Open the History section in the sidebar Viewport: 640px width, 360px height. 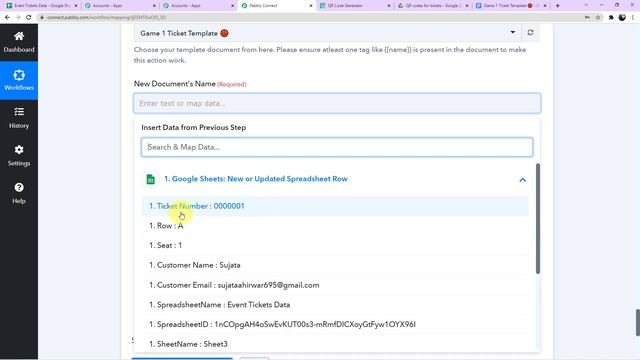[19, 118]
